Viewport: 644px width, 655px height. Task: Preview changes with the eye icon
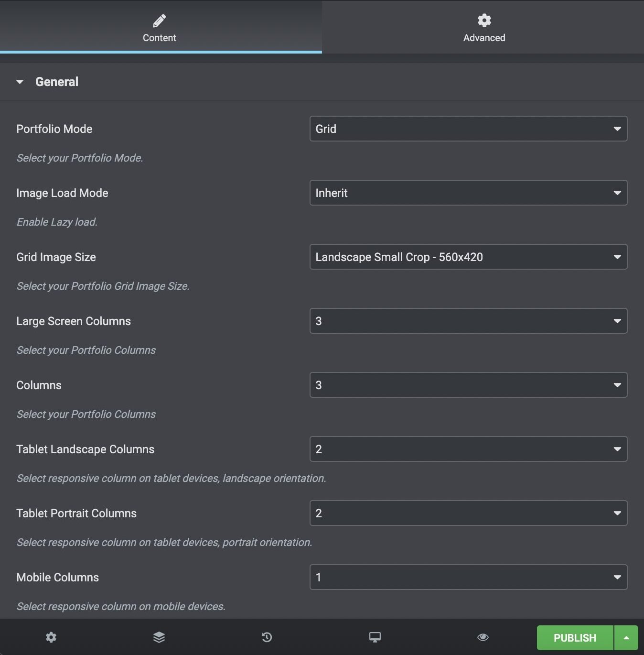[x=483, y=637]
